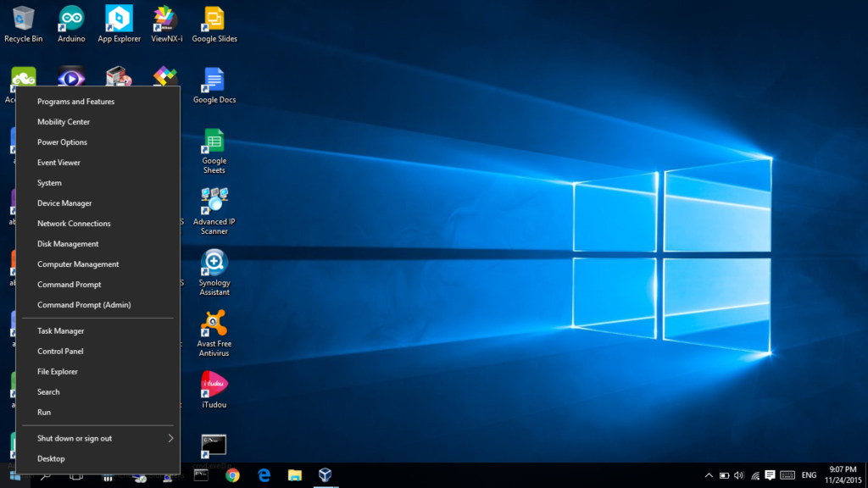Viewport: 868px width, 488px height.
Task: Select the Advanced IP Scanner icon
Action: point(214,211)
